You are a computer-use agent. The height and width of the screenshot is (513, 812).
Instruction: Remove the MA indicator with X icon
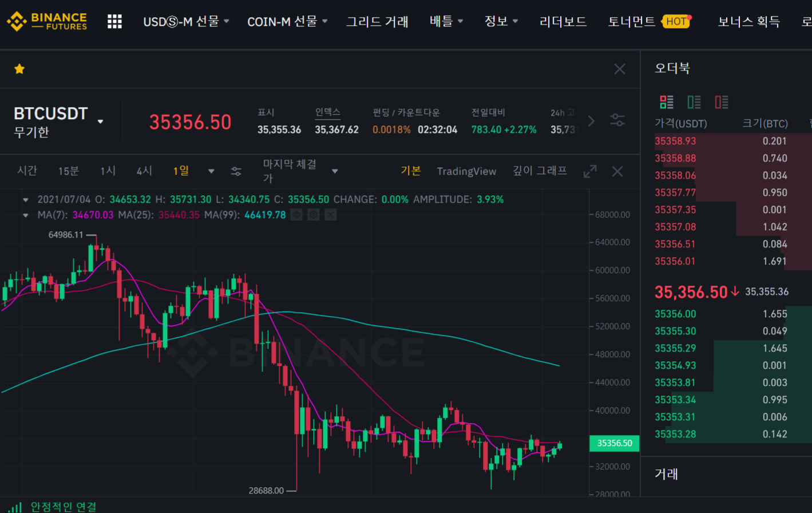pyautogui.click(x=331, y=215)
